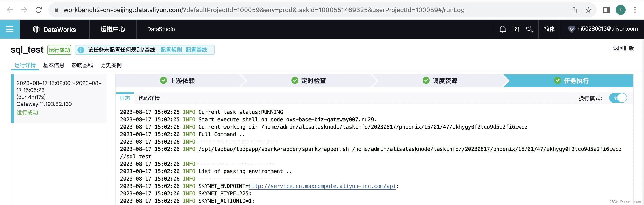Click the log line 'SKYNET_PTYPE=225:'

[x=185, y=194]
